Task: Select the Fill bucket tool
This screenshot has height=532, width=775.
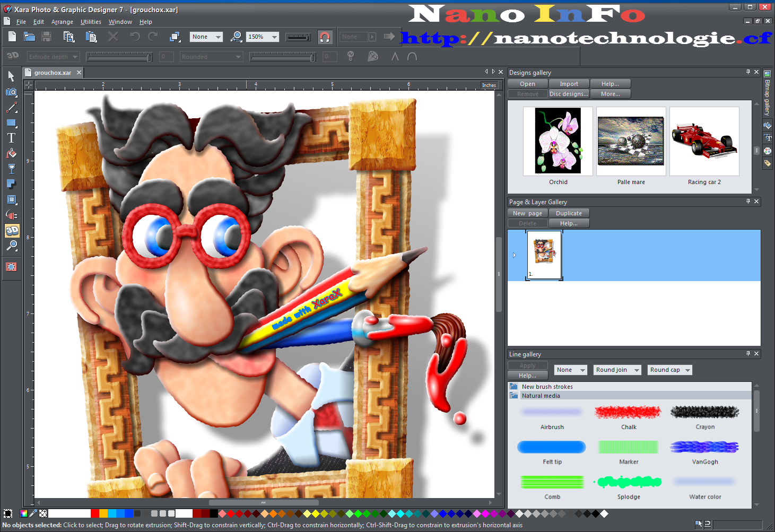Action: coord(11,153)
